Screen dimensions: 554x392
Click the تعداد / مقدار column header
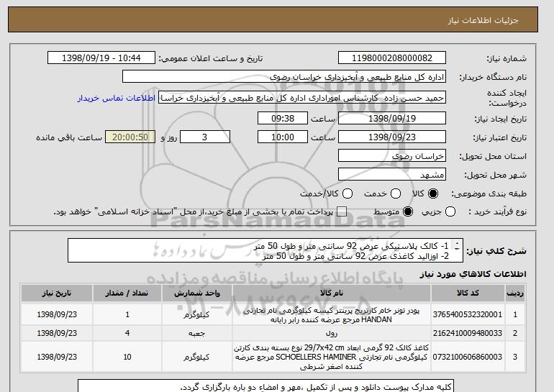(127, 293)
